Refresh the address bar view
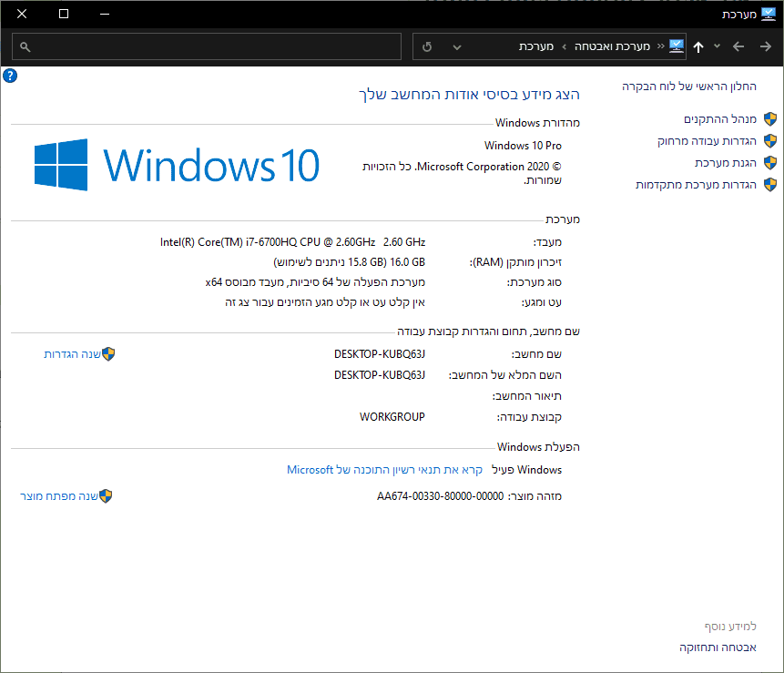The height and width of the screenshot is (673, 784). (427, 47)
